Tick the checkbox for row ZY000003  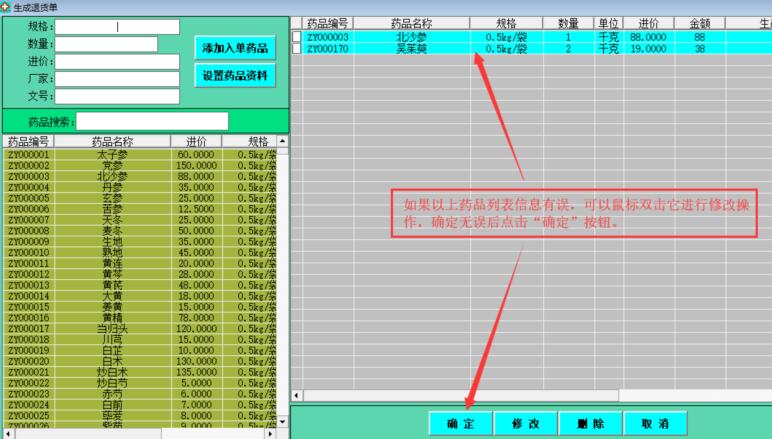[297, 37]
